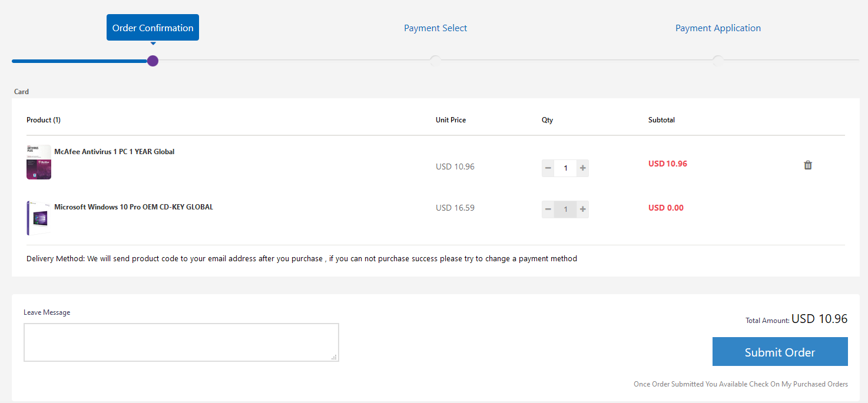868x403 pixels.
Task: Click the Leave Message label
Action: pos(47,312)
